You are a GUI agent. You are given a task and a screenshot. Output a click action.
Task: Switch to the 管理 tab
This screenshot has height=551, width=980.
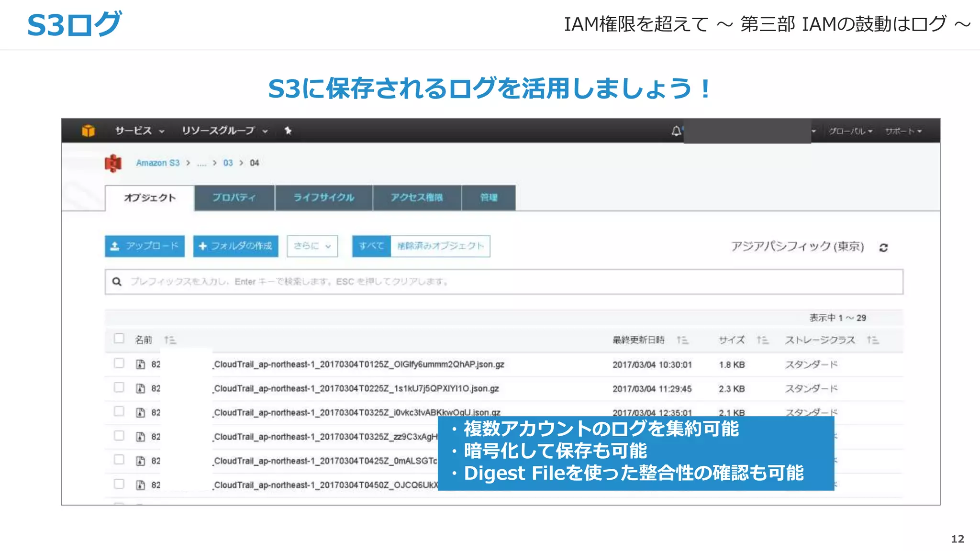tap(489, 198)
